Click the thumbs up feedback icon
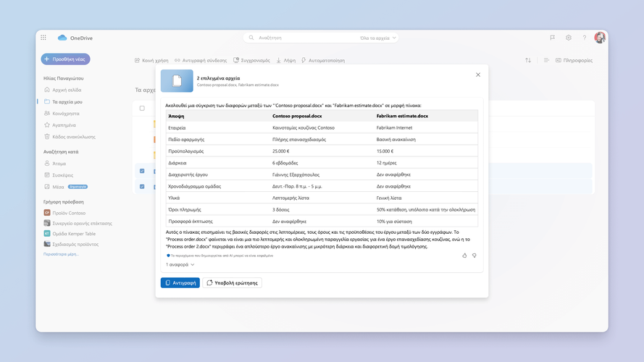Viewport: 644px width, 362px height. [x=464, y=256]
